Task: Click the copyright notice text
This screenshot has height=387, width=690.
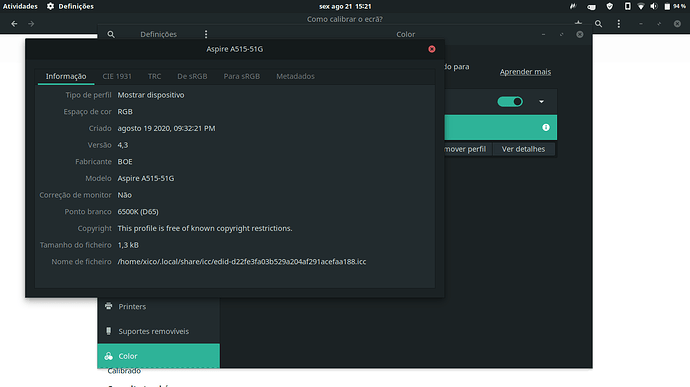Action: point(205,228)
